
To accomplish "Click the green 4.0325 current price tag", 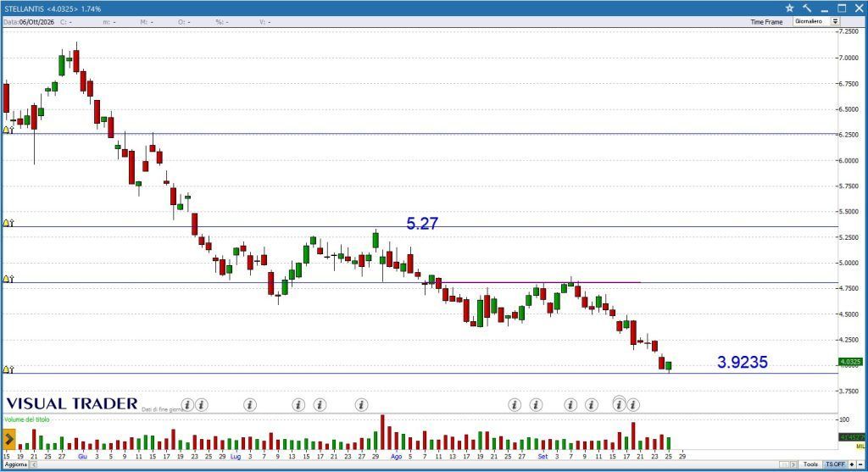I will [850, 362].
